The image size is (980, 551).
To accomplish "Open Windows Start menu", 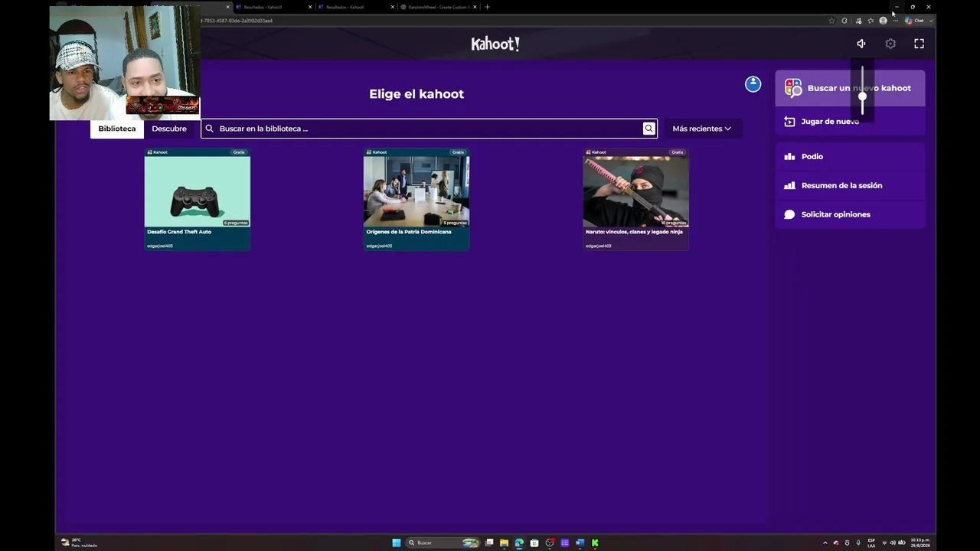I will pyautogui.click(x=397, y=543).
